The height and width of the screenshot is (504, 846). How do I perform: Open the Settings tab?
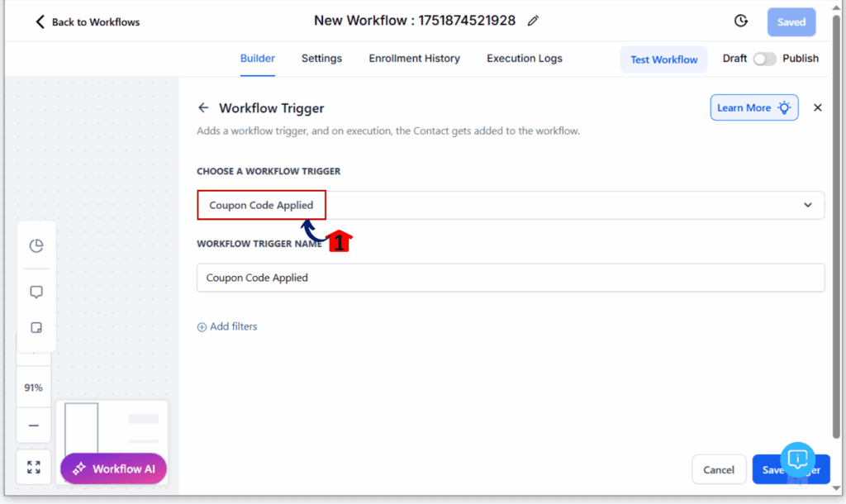pos(321,59)
